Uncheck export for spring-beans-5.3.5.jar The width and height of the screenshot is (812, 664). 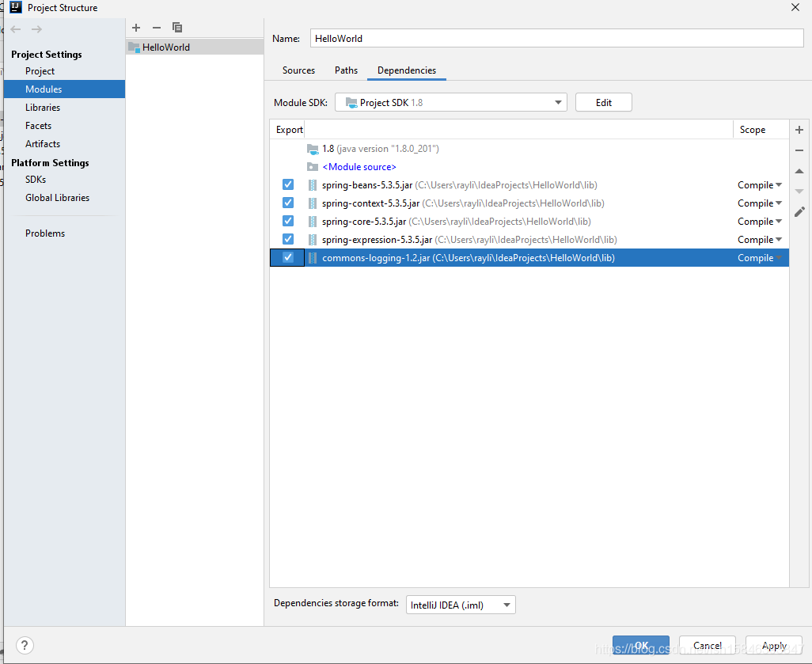point(288,184)
